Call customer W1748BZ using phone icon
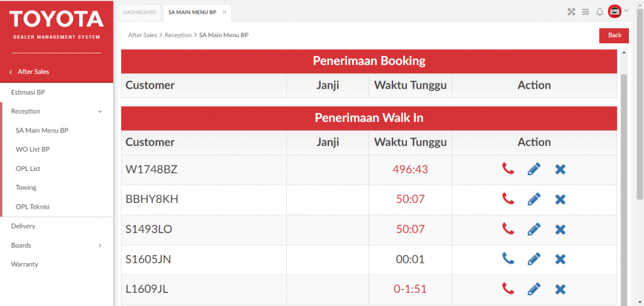644x306 pixels. pyautogui.click(x=508, y=168)
